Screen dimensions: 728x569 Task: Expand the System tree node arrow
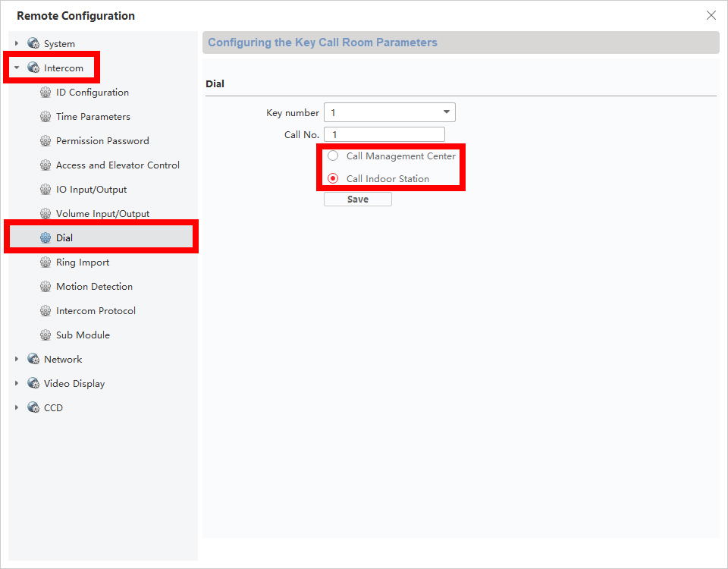coord(17,44)
